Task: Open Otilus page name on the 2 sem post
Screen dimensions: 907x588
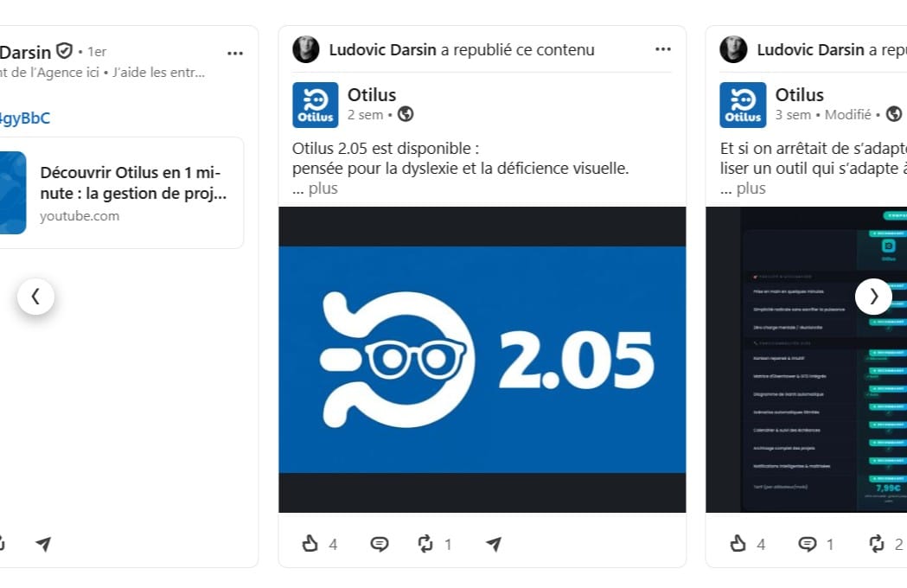Action: [x=372, y=94]
